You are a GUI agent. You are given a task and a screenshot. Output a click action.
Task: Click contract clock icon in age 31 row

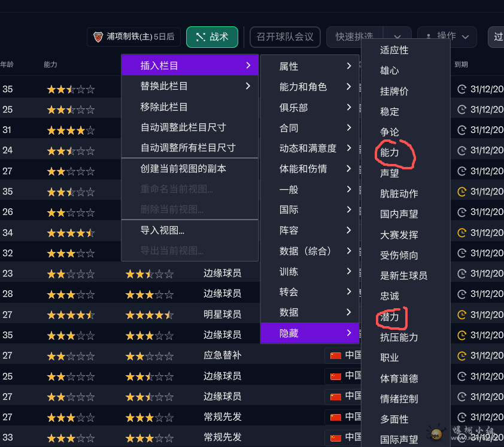(x=462, y=130)
